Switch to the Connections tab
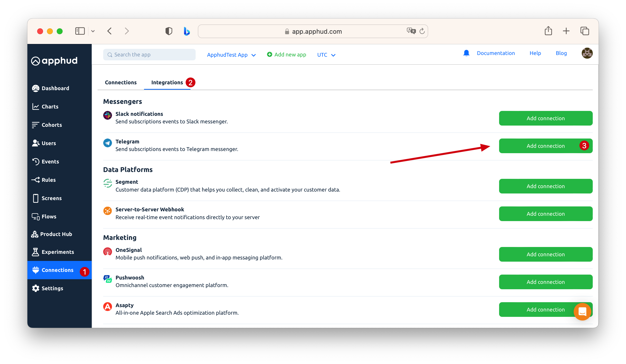Screen dimensions: 626x364 tap(121, 82)
